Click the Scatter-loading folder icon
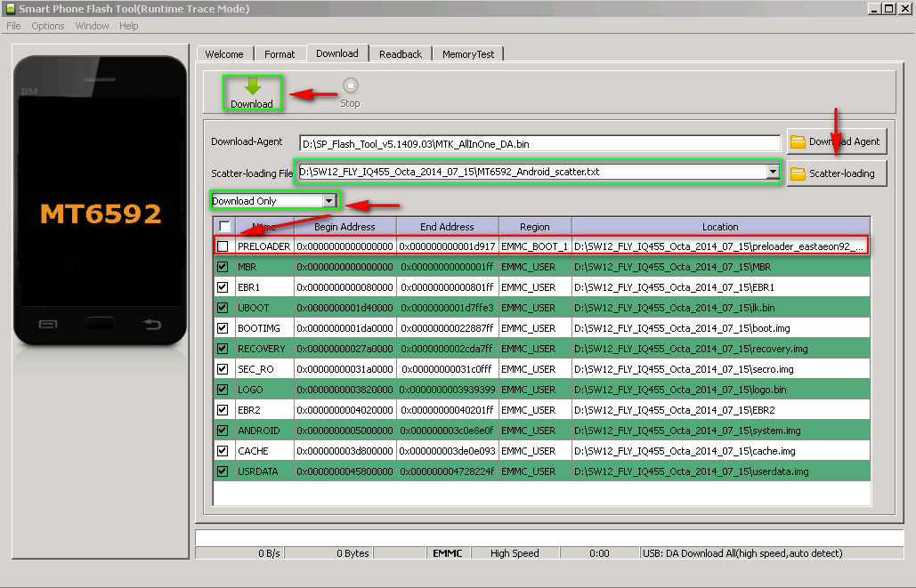 (798, 173)
